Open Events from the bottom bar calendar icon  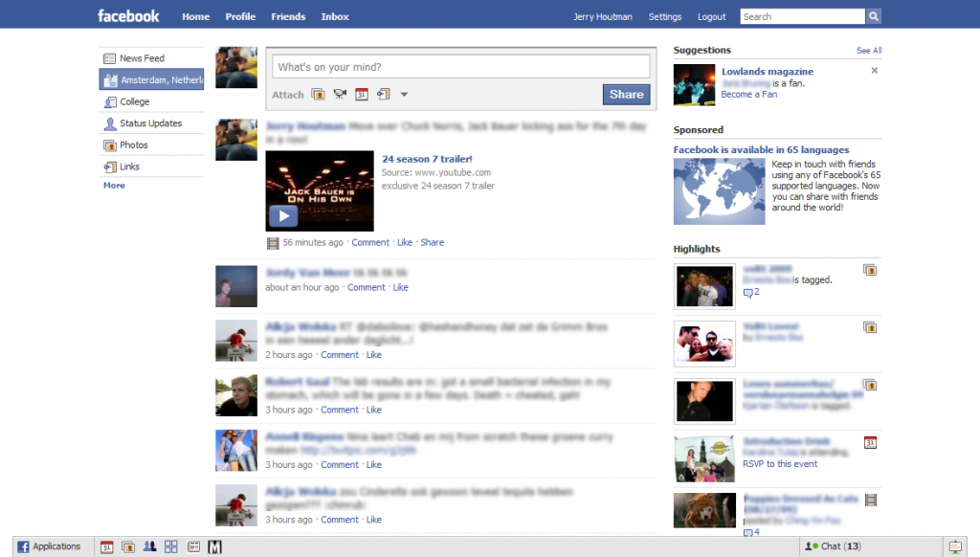coord(107,546)
